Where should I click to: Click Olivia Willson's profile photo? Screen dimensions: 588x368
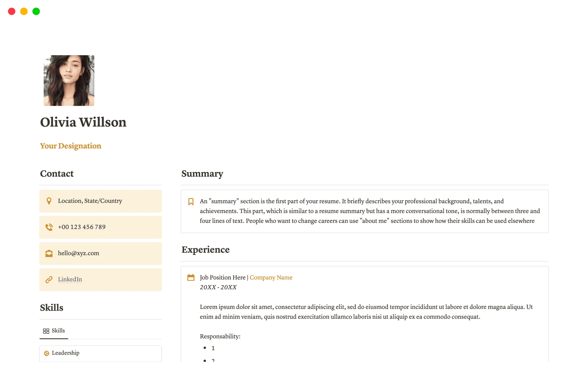point(69,81)
